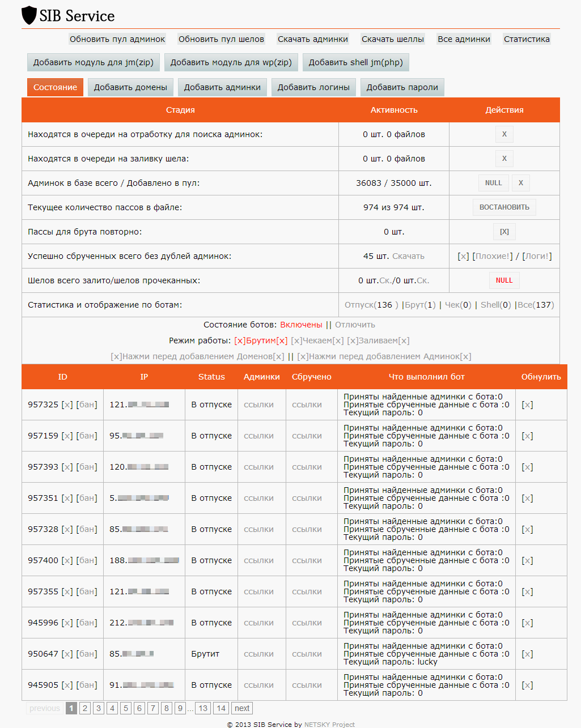Click [бан] for bot 945996
The image size is (581, 728).
[x=87, y=623]
